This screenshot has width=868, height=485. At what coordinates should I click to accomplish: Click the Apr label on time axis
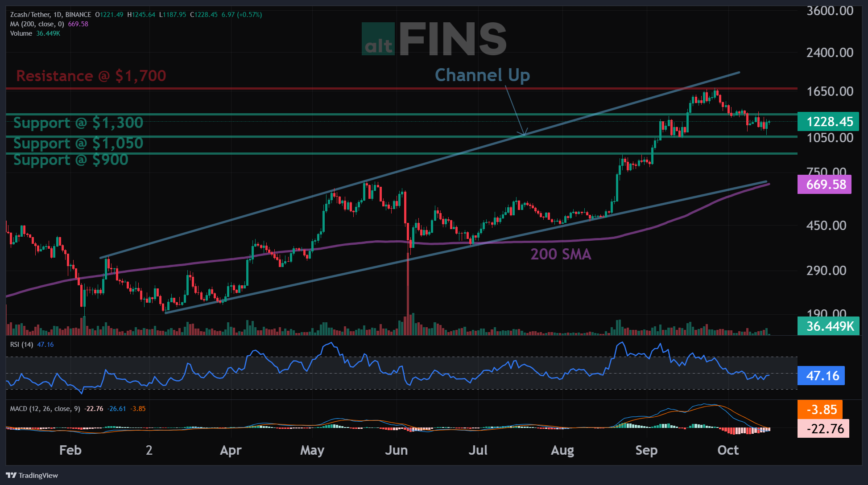pos(231,450)
